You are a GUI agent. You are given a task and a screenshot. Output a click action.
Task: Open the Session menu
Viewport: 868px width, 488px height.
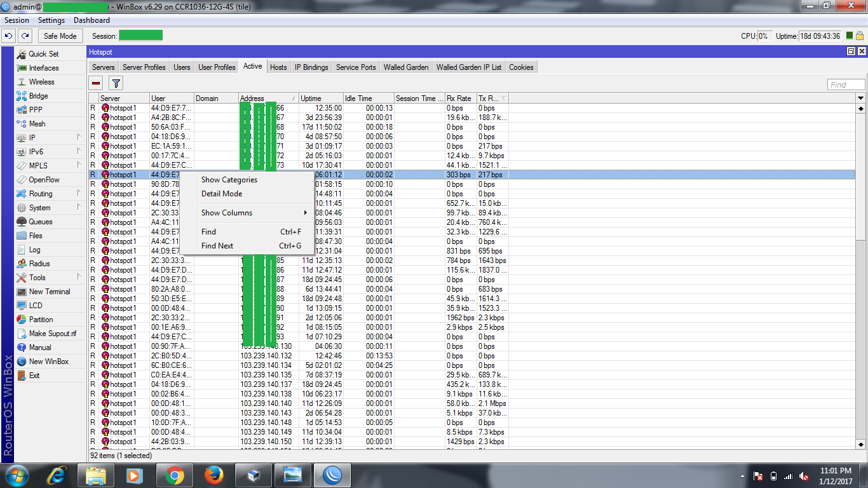pos(17,20)
